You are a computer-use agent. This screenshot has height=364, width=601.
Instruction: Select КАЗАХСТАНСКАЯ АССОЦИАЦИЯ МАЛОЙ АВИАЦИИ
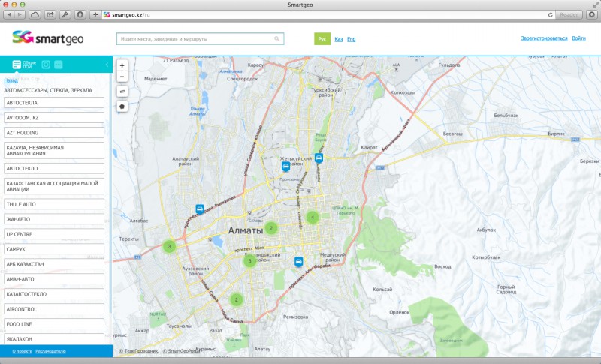pyautogui.click(x=54, y=186)
